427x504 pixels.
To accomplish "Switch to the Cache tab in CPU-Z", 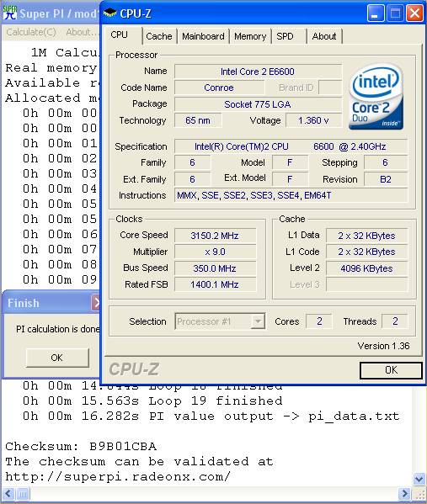I will point(159,36).
